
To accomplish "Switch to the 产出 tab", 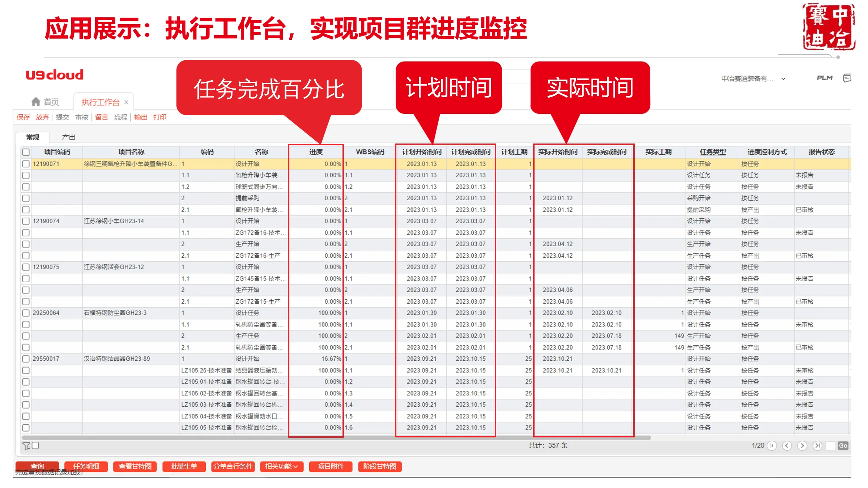I will [x=68, y=137].
